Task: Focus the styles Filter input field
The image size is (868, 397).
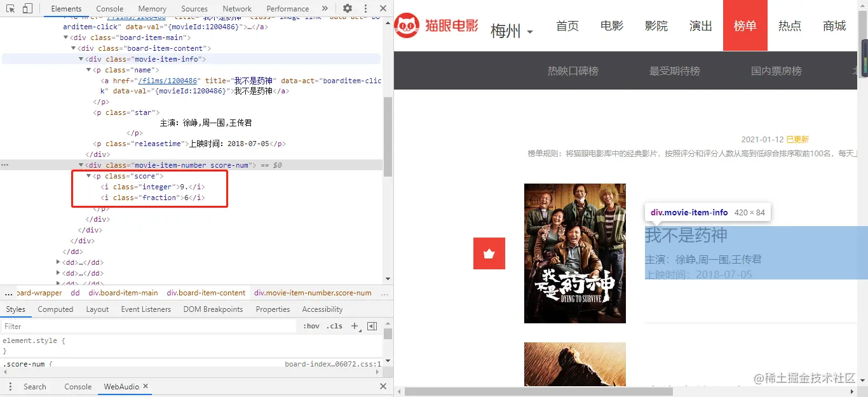Action: pos(149,326)
